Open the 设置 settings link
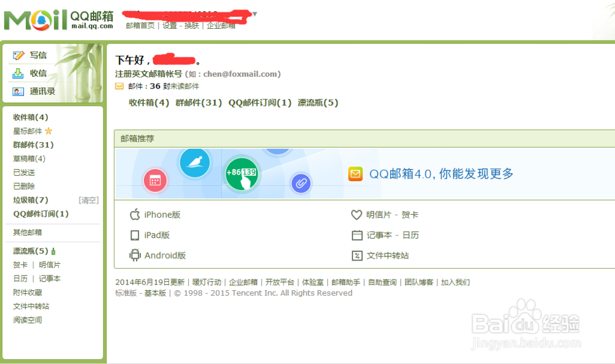Image resolution: width=615 pixels, height=364 pixels. click(x=170, y=25)
